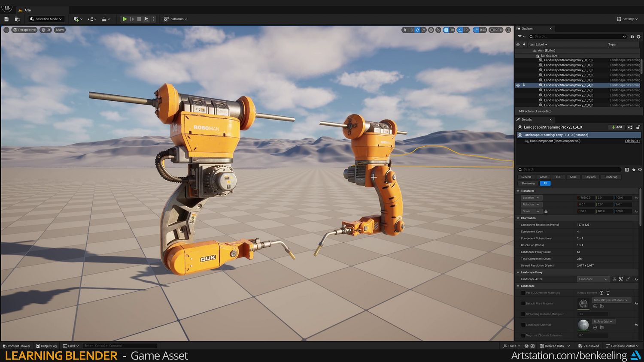Open the Outliner filter options dropdown
This screenshot has height=362, width=644.
(521, 37)
